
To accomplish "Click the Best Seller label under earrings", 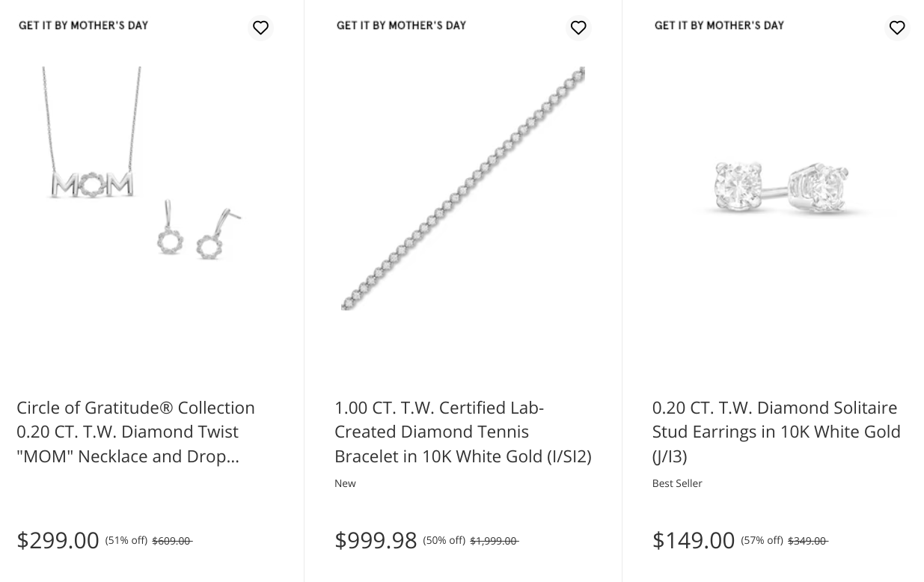I will (x=677, y=483).
